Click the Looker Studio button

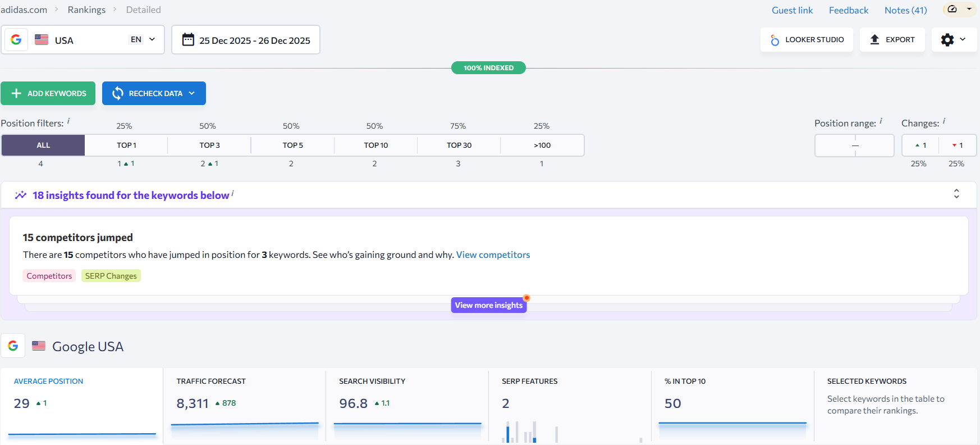click(x=807, y=40)
